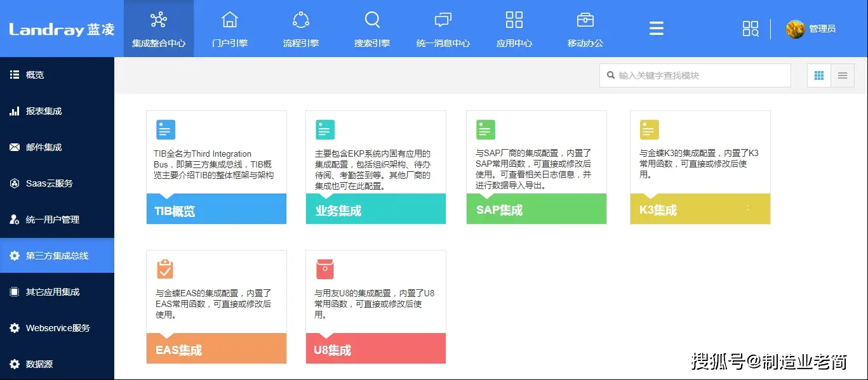Open the 业务集成 card title bar
This screenshot has height=380, width=868.
[x=376, y=209]
